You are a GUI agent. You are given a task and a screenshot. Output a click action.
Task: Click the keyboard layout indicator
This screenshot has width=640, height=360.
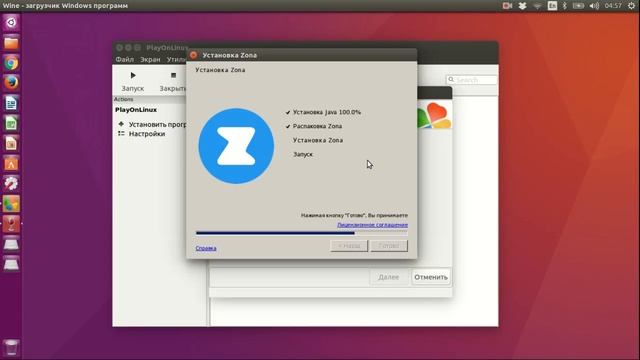click(552, 6)
